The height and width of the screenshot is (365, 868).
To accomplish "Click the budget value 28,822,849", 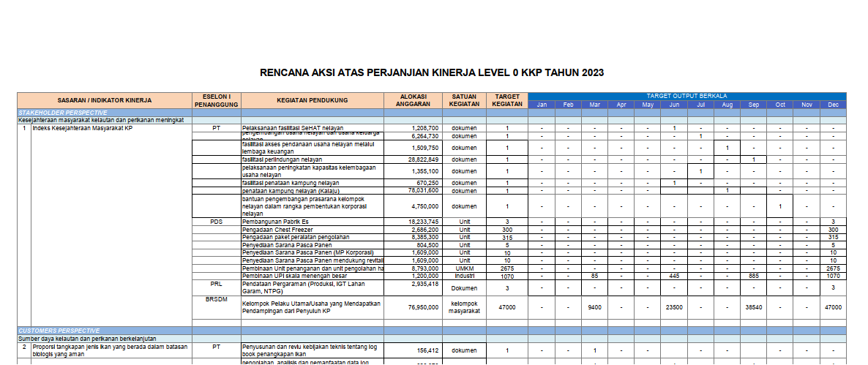I will coord(424,159).
